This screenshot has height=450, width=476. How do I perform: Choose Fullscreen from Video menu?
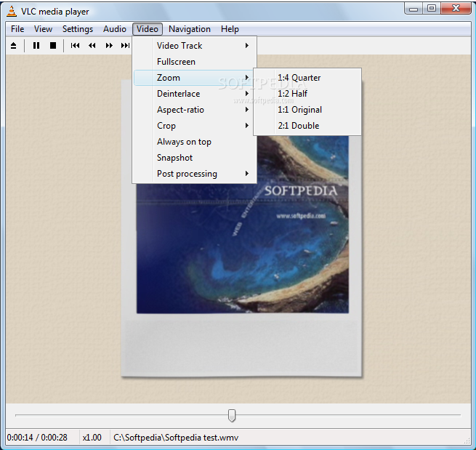coord(194,62)
